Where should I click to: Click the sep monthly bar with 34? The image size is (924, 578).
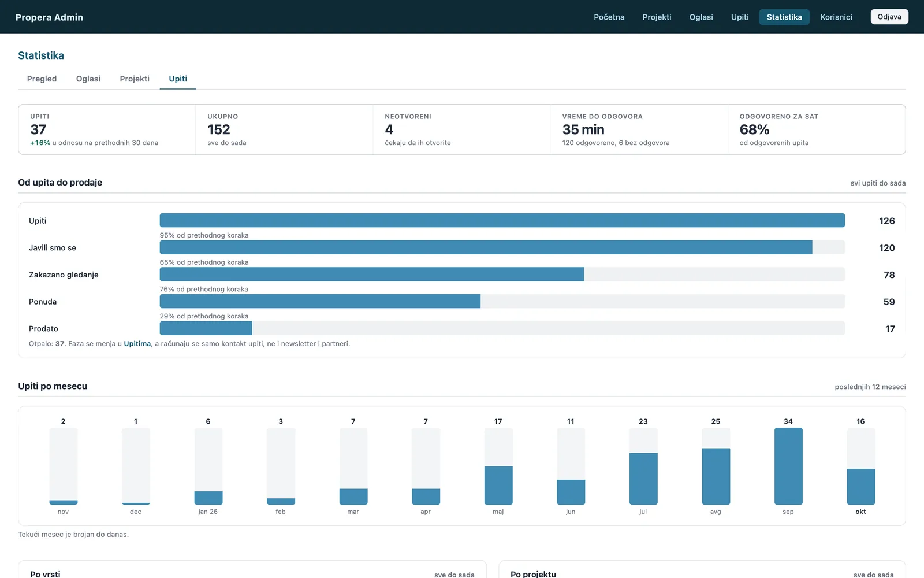coord(788,466)
